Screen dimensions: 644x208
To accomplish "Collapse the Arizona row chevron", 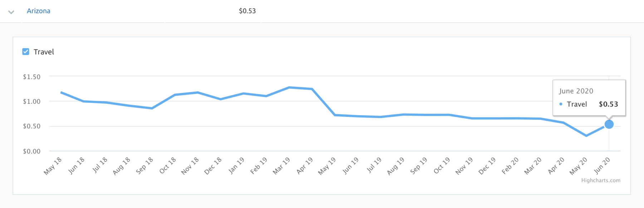I will coord(11,12).
